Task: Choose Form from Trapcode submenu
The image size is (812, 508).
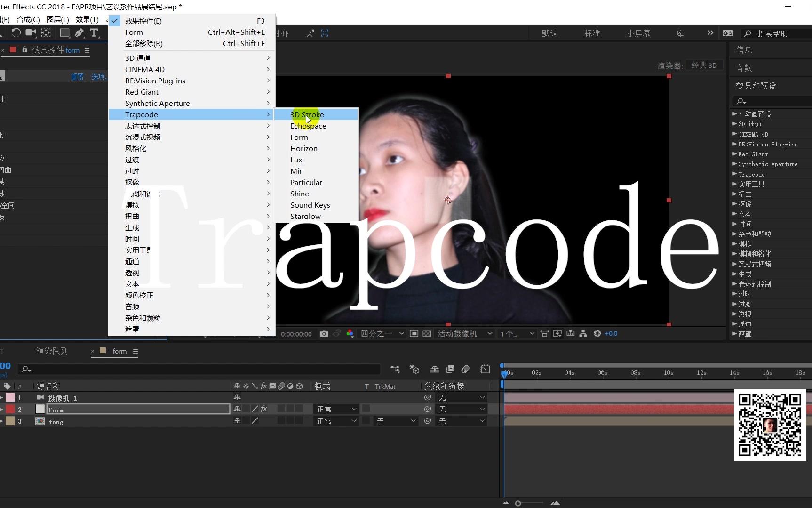Action: pos(316,137)
